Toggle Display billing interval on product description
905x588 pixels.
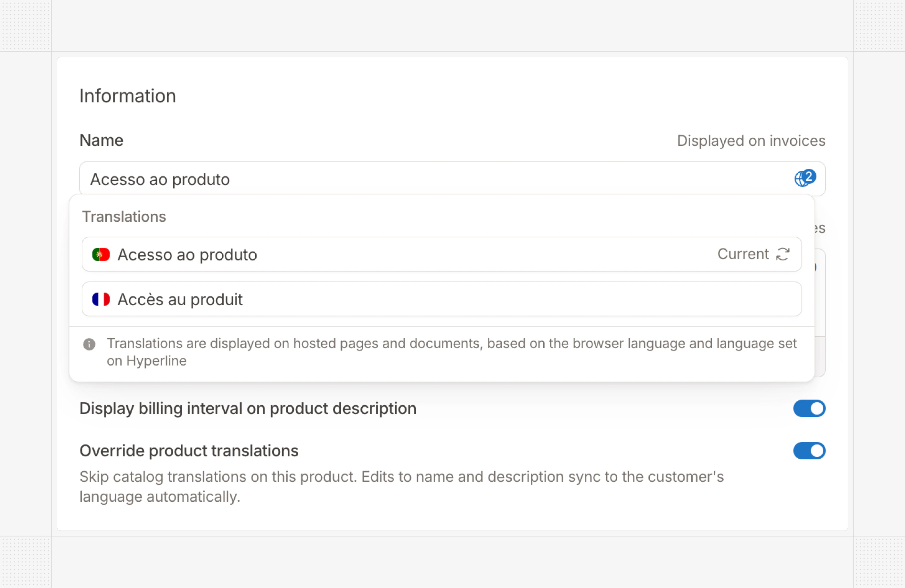point(809,409)
